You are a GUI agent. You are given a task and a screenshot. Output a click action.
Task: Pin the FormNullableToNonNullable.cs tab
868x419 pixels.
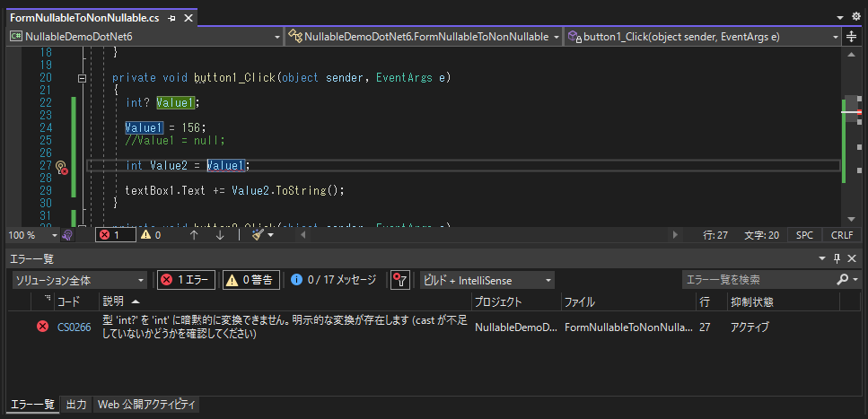point(172,18)
